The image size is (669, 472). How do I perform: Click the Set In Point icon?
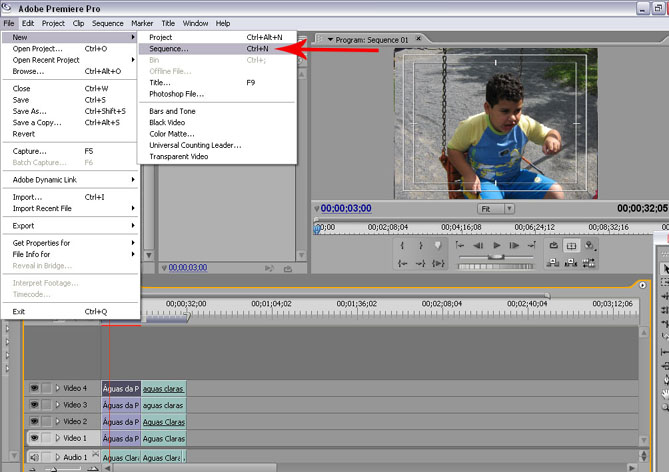pyautogui.click(x=403, y=245)
